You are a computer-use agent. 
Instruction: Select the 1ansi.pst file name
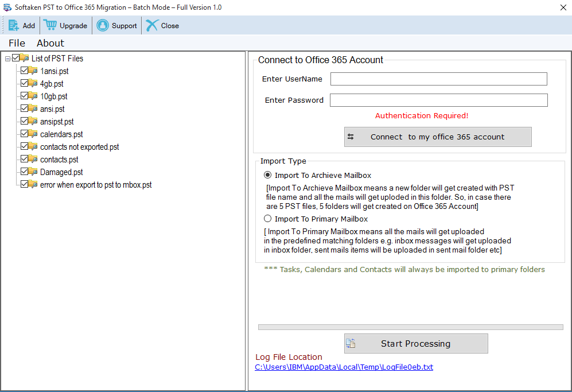click(55, 71)
